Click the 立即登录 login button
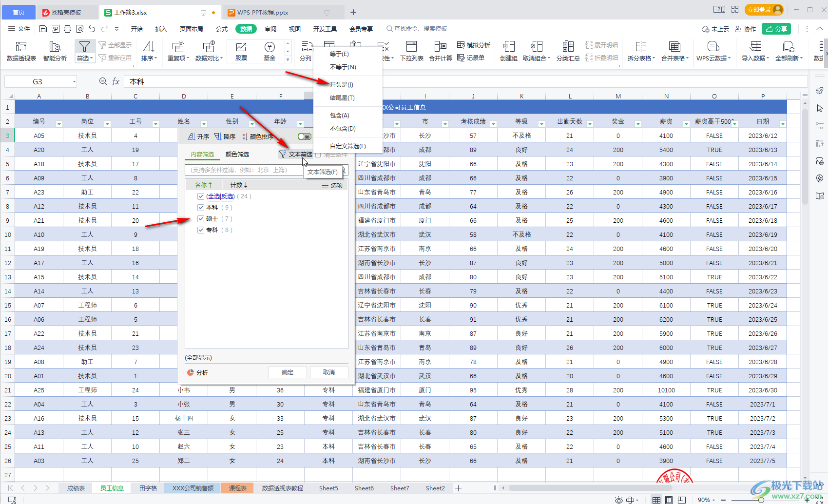The image size is (828, 504). pos(764,9)
